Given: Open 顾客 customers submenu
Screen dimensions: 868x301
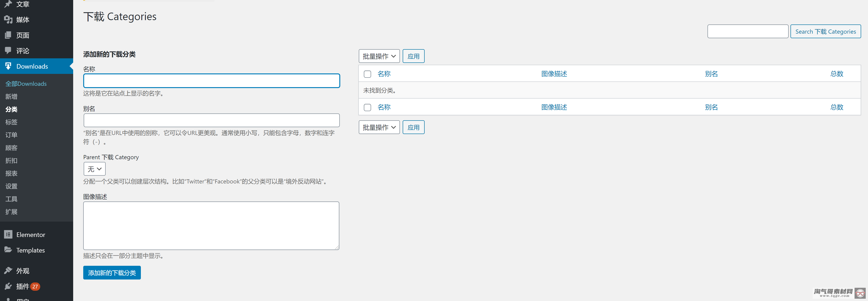Looking at the screenshot, I should tap(11, 148).
